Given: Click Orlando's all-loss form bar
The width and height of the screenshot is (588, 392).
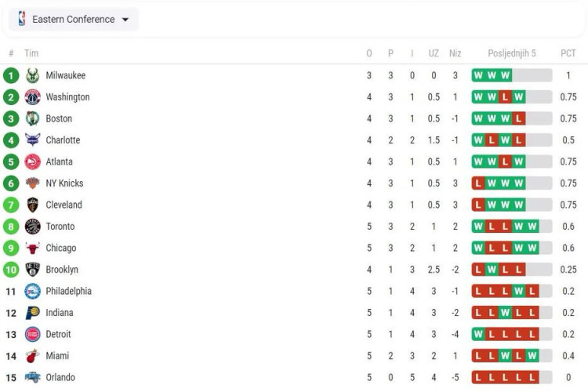Looking at the screenshot, I should (x=512, y=377).
